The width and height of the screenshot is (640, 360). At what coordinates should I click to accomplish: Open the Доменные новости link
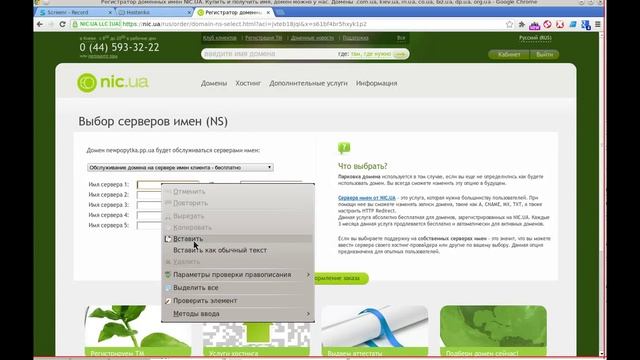click(312, 38)
